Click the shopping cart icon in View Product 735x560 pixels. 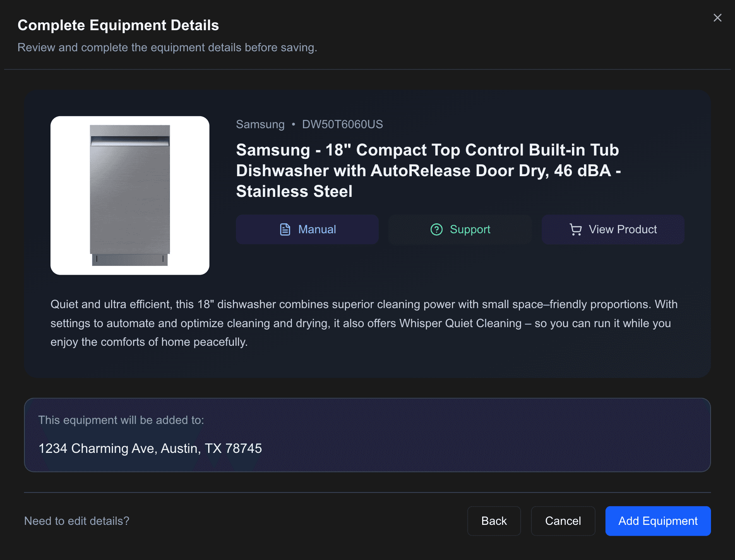click(x=576, y=230)
